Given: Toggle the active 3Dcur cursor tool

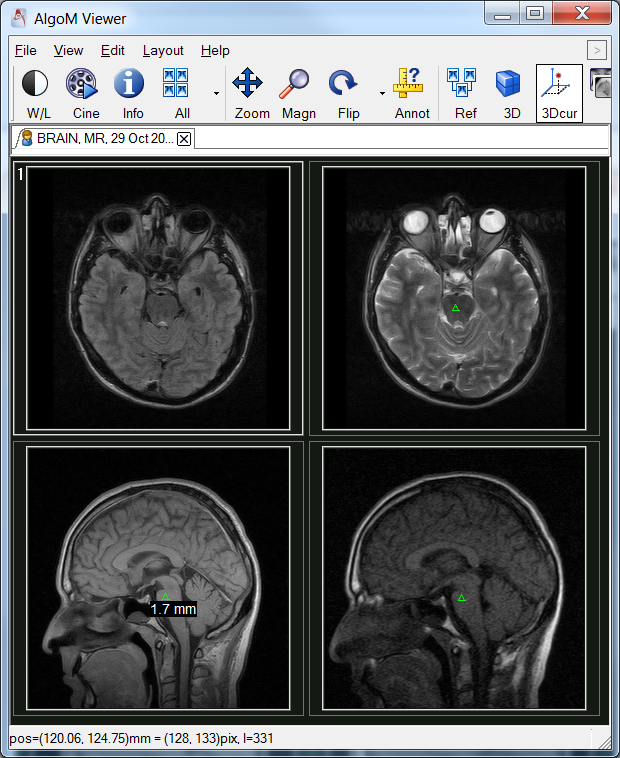Looking at the screenshot, I should [559, 94].
